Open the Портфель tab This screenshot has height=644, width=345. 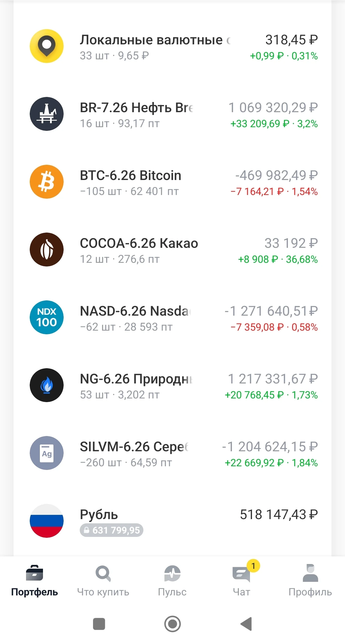34,581
